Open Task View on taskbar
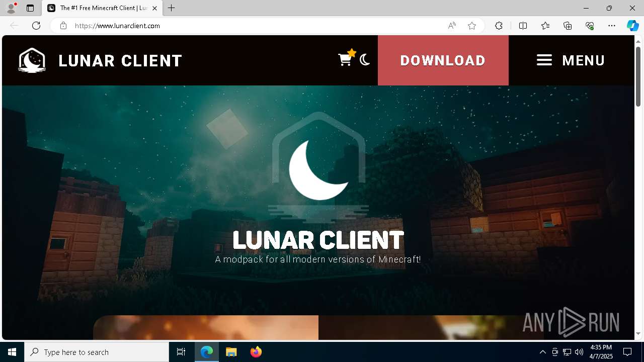The image size is (644, 362). tap(181, 352)
